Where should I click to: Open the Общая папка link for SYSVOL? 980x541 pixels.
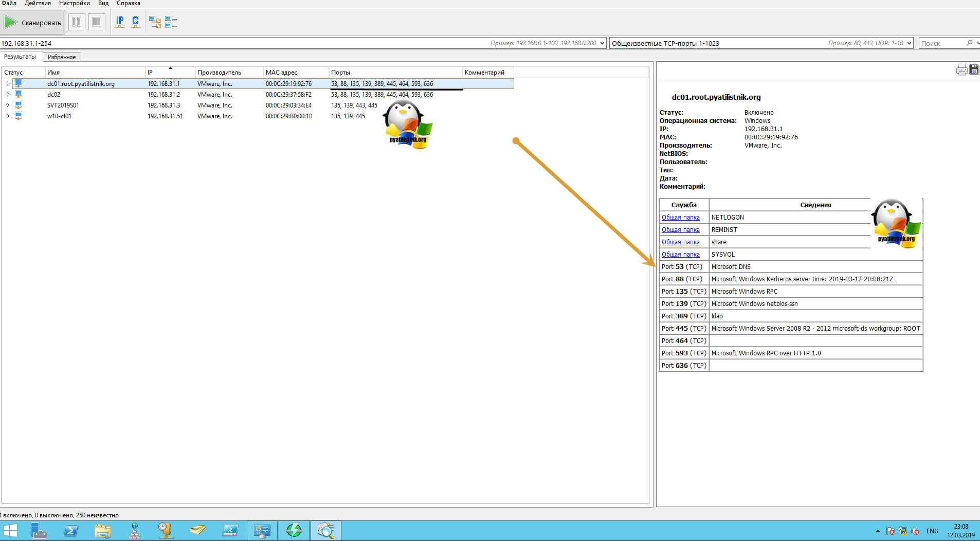click(680, 255)
